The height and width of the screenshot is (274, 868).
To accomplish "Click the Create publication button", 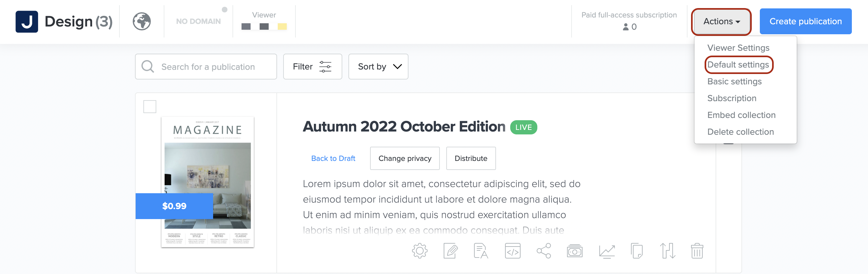I will (805, 22).
